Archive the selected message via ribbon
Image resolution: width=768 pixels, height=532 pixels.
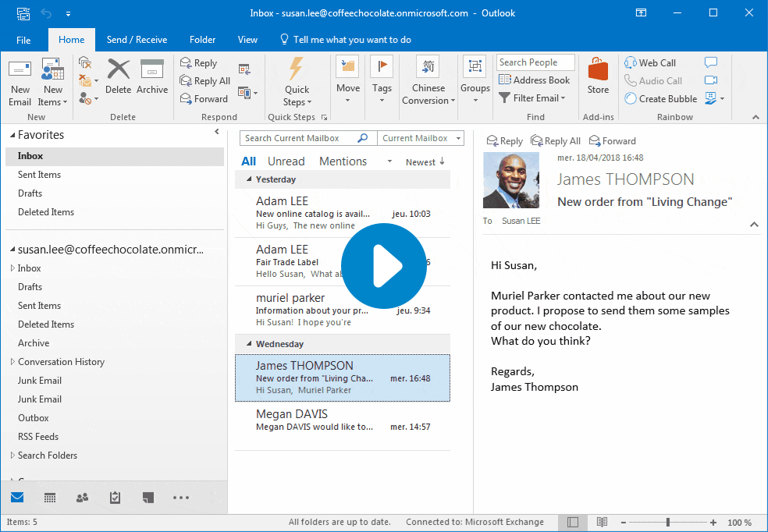152,76
